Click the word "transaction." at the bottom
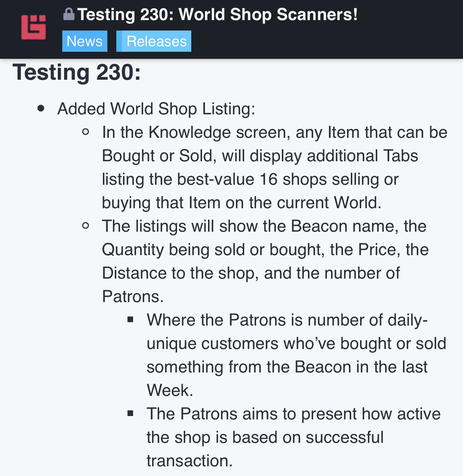The height and width of the screenshot is (476, 463). point(189,461)
